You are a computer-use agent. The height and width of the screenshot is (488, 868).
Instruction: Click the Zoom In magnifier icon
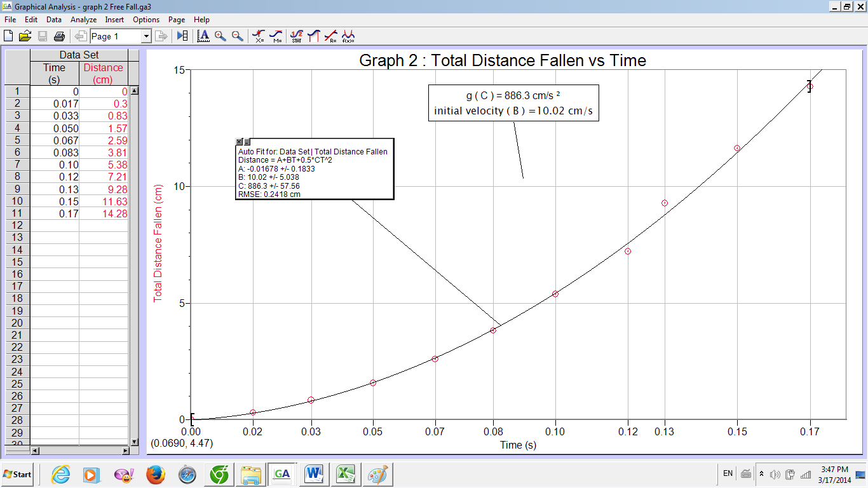pos(220,36)
